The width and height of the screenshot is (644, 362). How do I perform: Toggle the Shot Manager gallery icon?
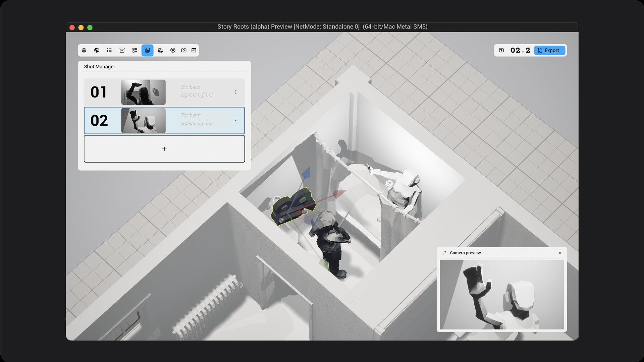[x=147, y=50]
